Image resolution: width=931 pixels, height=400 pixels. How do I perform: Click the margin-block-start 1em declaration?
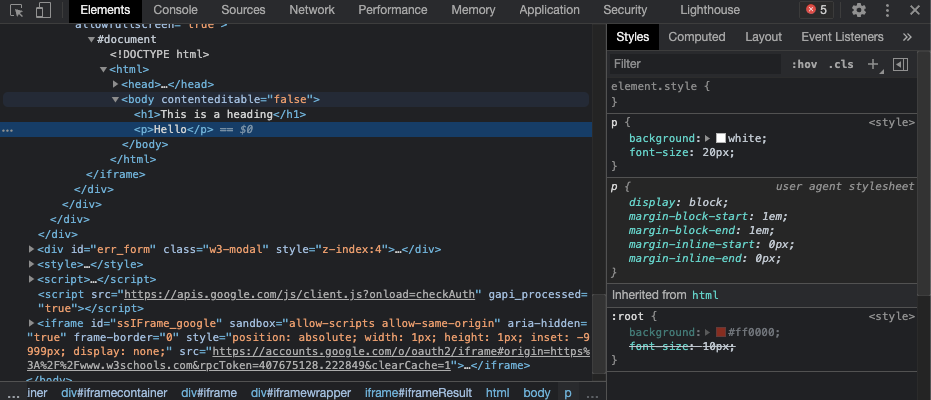click(709, 217)
